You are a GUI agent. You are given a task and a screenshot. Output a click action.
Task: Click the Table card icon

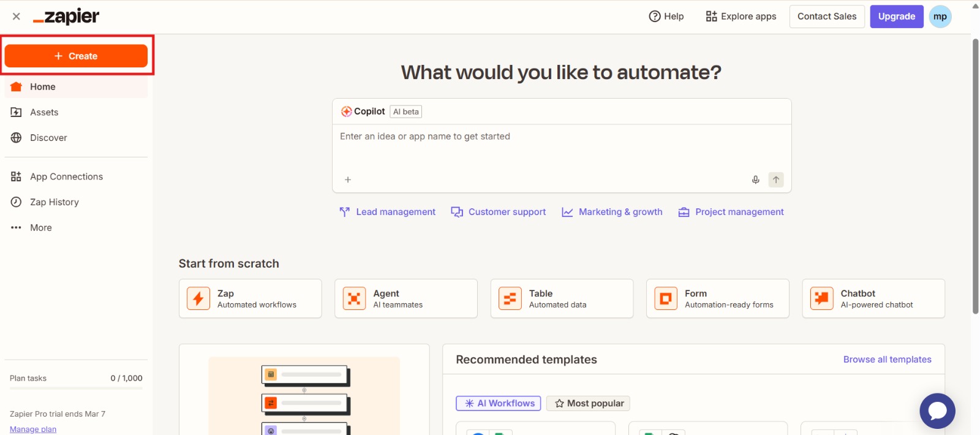510,298
